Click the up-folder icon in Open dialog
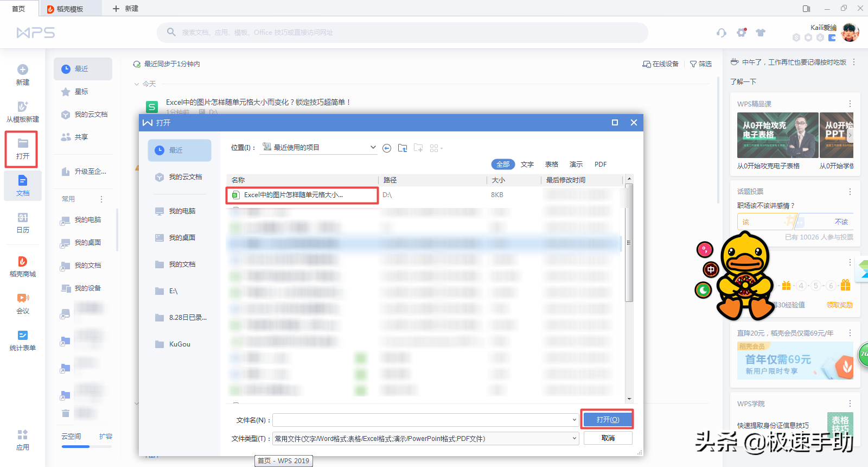Image resolution: width=868 pixels, height=467 pixels. click(x=403, y=148)
